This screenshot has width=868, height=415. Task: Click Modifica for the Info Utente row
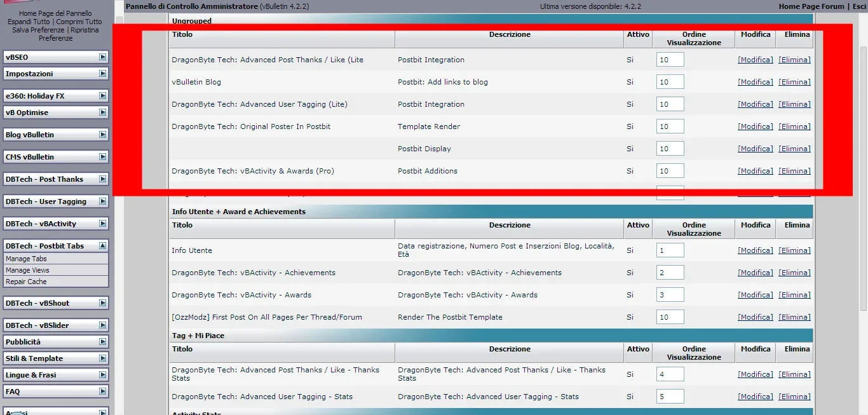(756, 250)
